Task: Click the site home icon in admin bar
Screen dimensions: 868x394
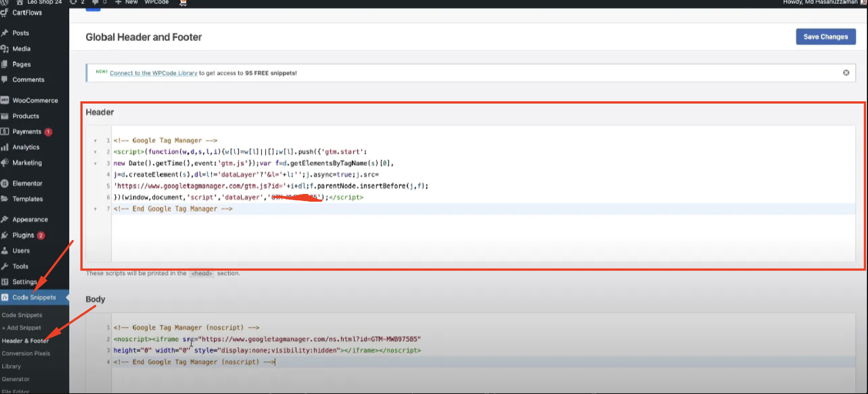Action: coord(20,2)
